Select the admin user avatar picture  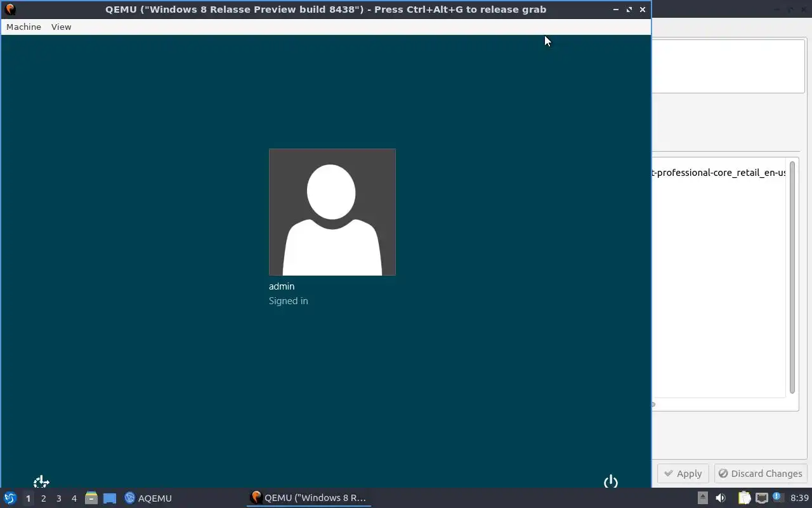pyautogui.click(x=332, y=212)
